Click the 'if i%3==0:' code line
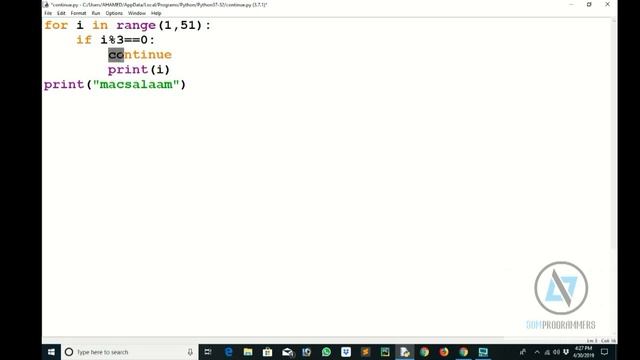The width and height of the screenshot is (640, 360). tap(116, 40)
